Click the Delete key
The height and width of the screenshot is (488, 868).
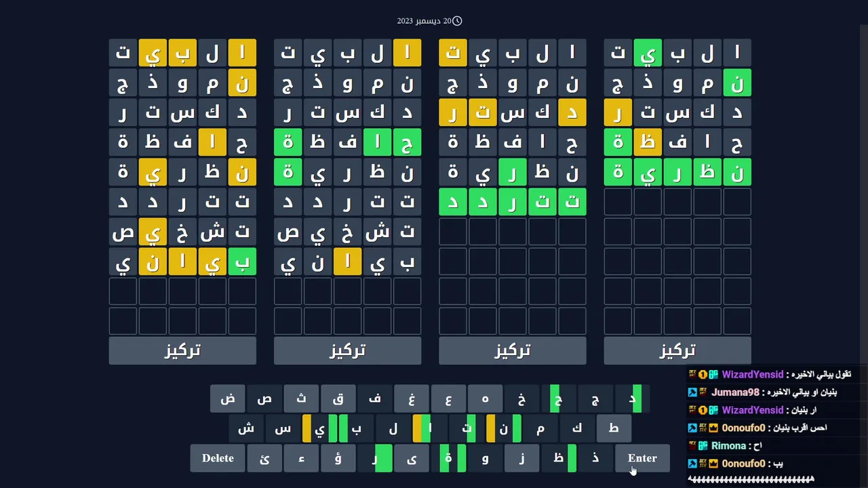click(218, 458)
